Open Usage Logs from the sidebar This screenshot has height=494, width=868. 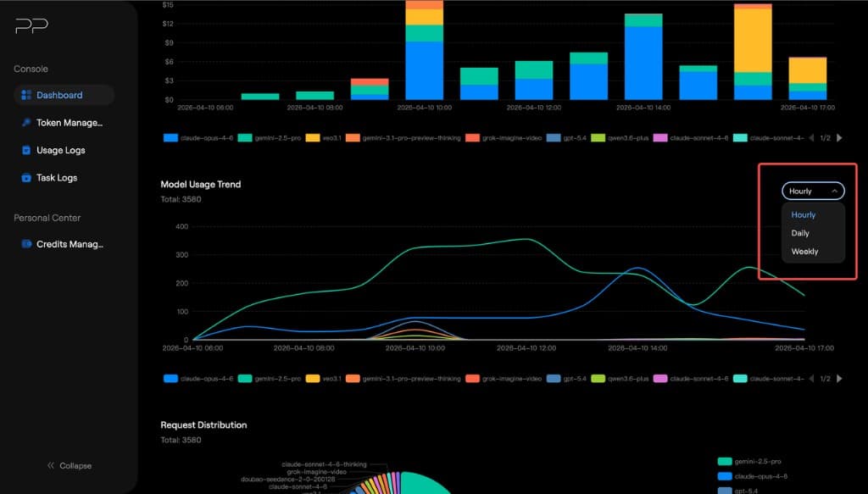click(x=64, y=150)
